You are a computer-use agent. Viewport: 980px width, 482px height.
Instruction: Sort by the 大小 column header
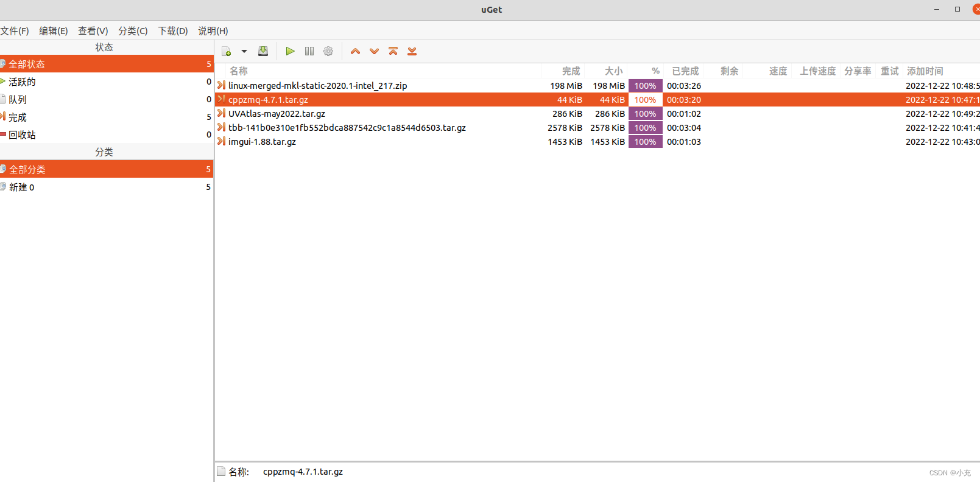tap(606, 71)
